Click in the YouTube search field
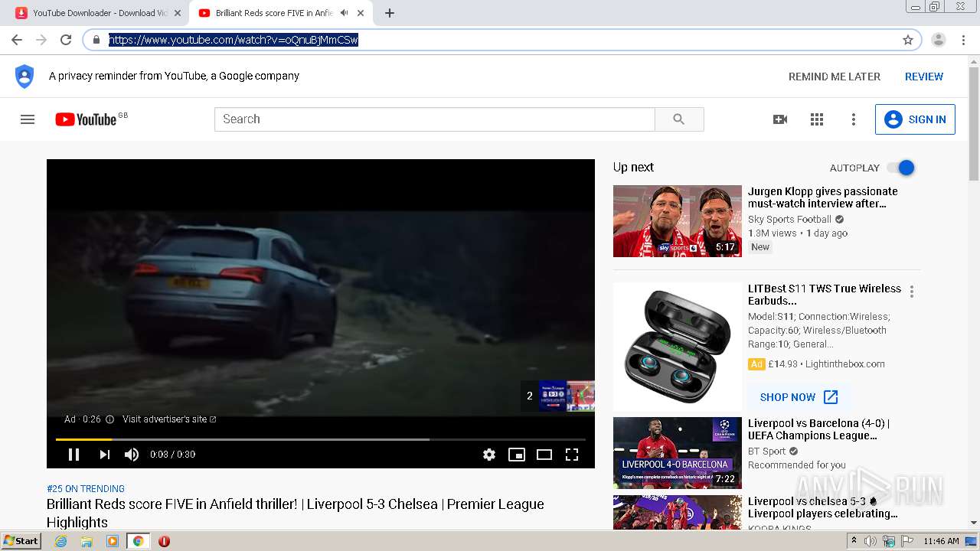 pos(435,119)
